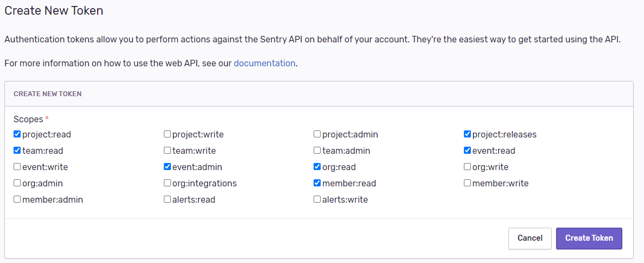Enable the member:write checkbox

click(x=468, y=183)
